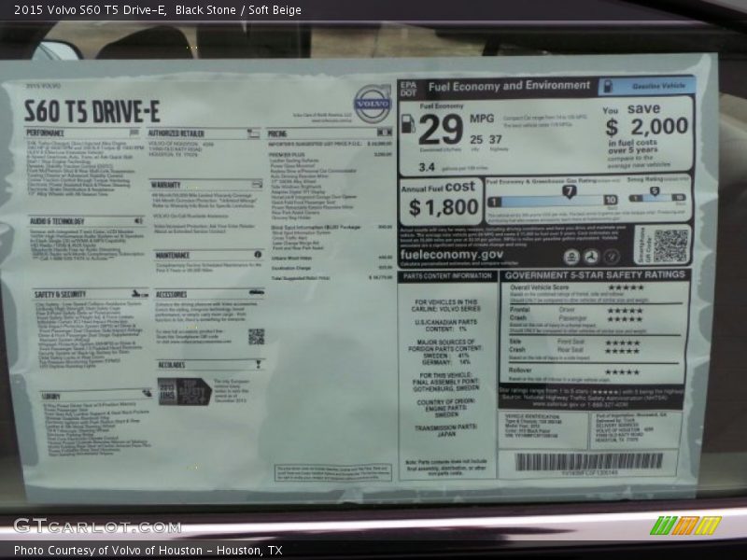The height and width of the screenshot is (560, 747).
Task: Click the small QR code under Accessories
Action: [256, 336]
